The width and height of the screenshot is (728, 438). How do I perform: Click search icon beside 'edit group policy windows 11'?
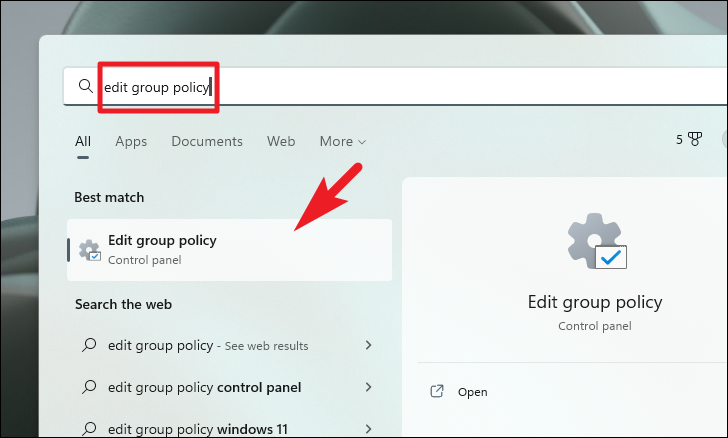click(89, 428)
